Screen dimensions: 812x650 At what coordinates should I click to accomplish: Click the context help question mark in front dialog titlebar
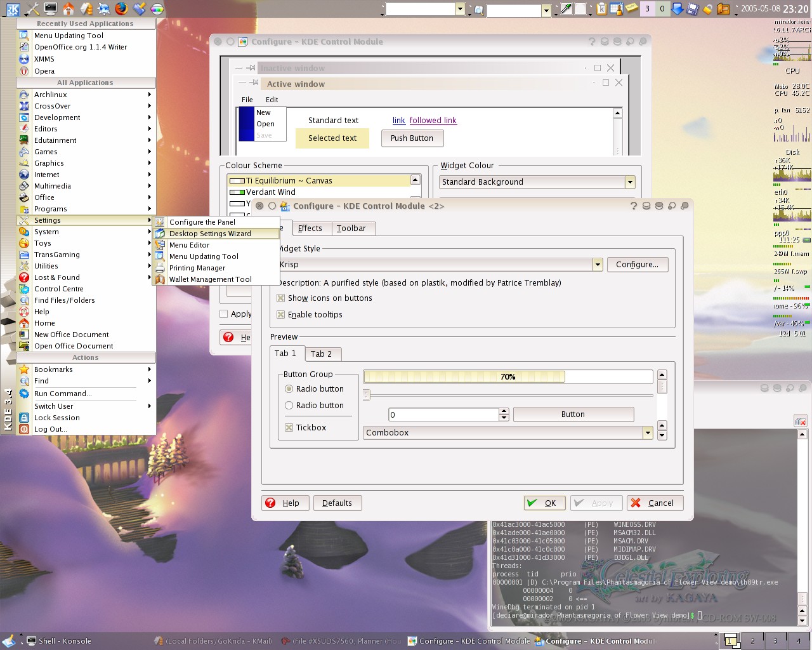(633, 206)
